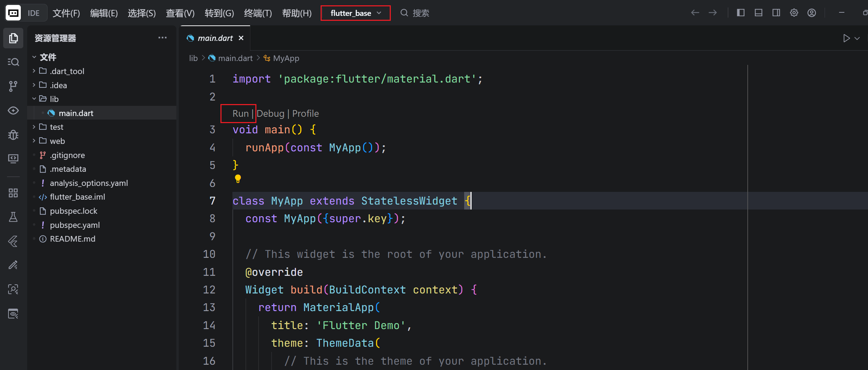Select the Source Control sidebar icon
Viewport: 868px width, 370px height.
coord(13,86)
